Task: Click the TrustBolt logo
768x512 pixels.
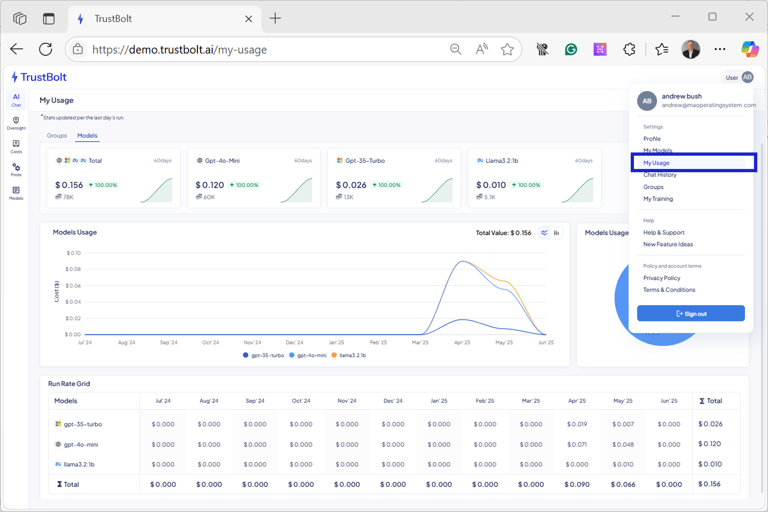Action: tap(39, 77)
